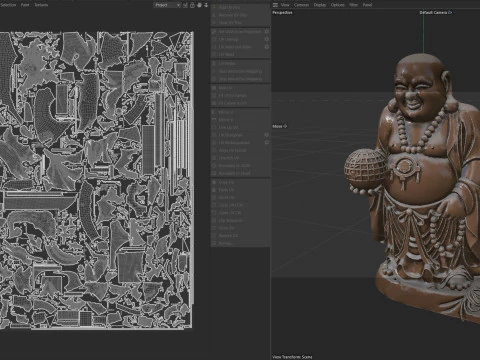Open the Paint menu
Viewport: 480px width, 360px height.
[25, 5]
